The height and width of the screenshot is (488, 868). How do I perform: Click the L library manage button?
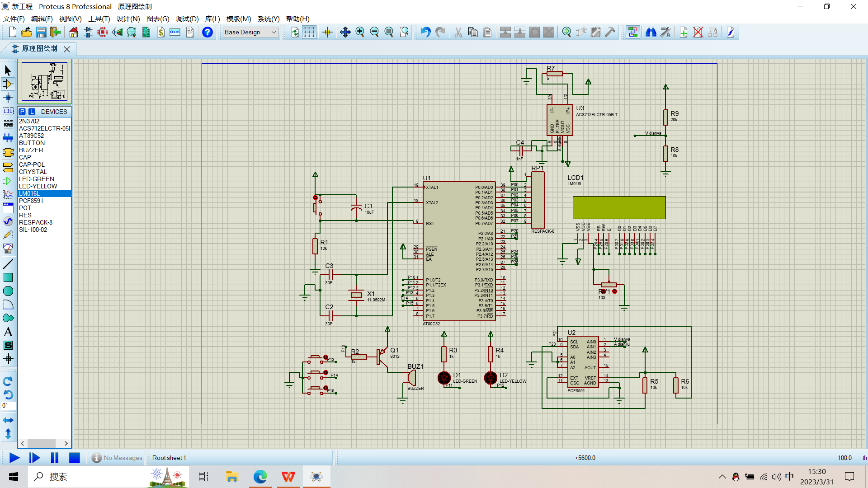(32, 112)
